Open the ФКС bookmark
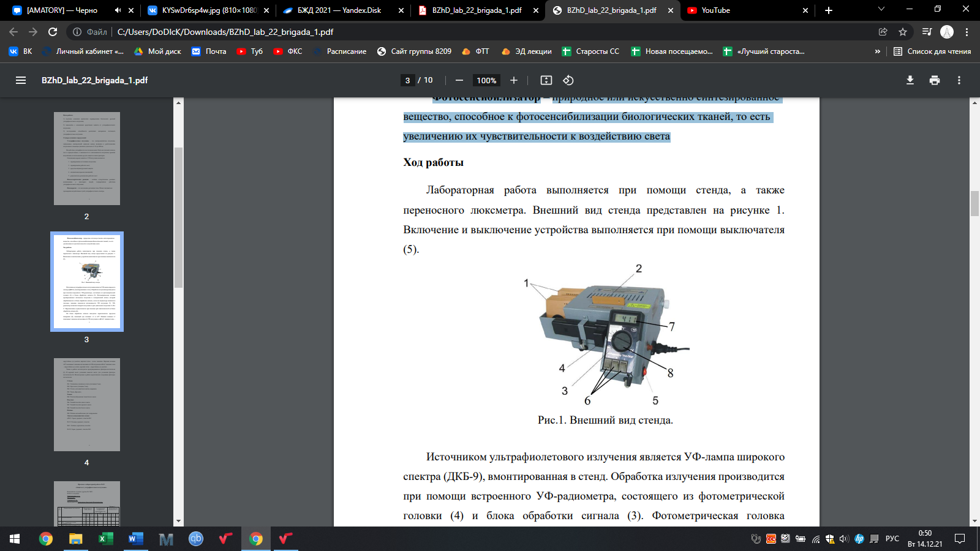This screenshot has width=980, height=551. [288, 51]
